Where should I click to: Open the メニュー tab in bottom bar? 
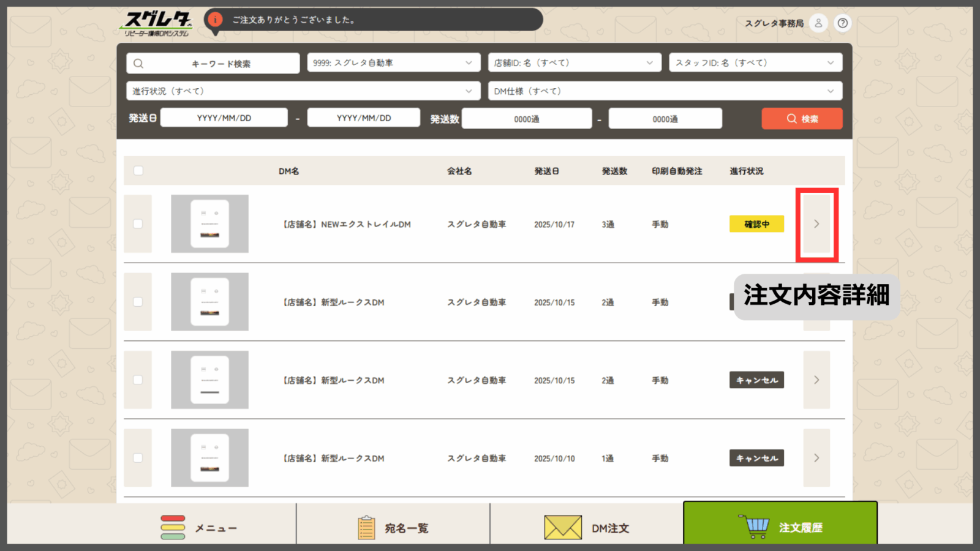(x=199, y=528)
